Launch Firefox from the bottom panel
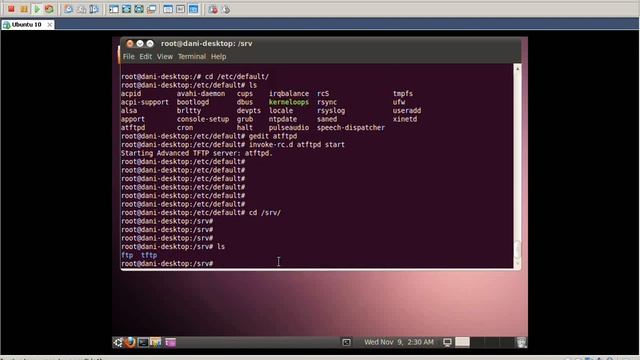This screenshot has height=360, width=640. pos(130,342)
